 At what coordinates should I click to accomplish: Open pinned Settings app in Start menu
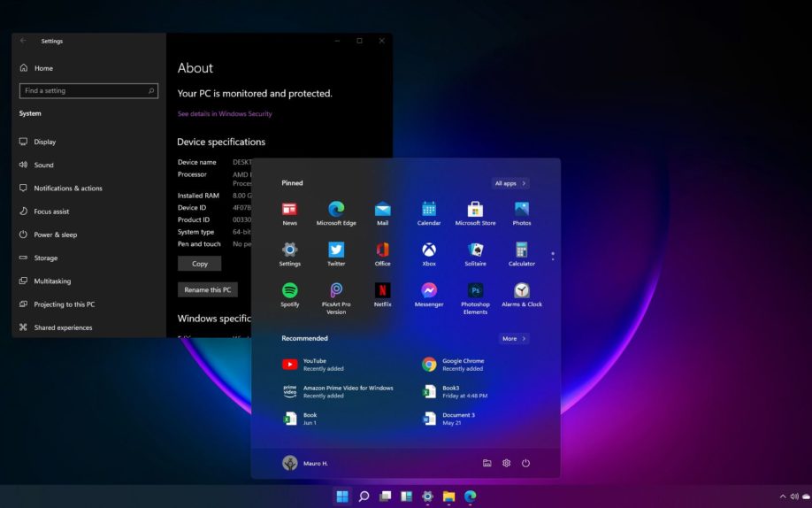(x=289, y=254)
